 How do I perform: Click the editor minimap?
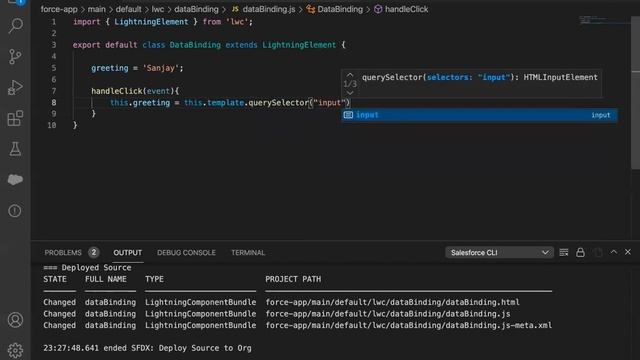604,20
